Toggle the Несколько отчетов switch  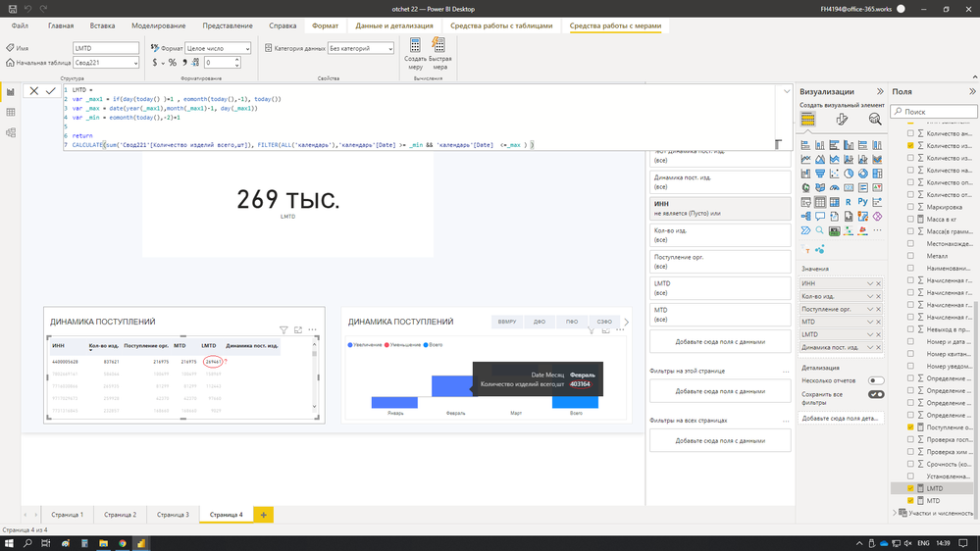tap(876, 380)
